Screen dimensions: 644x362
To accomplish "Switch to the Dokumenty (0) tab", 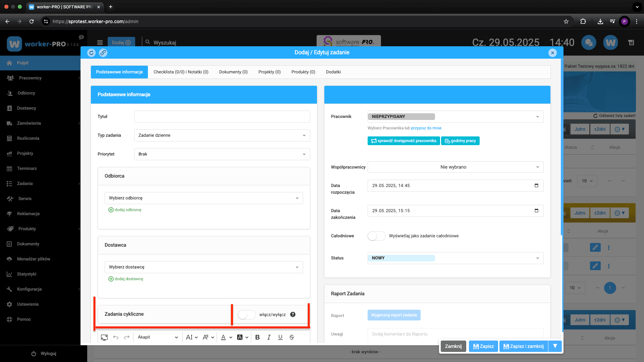I will pos(233,72).
